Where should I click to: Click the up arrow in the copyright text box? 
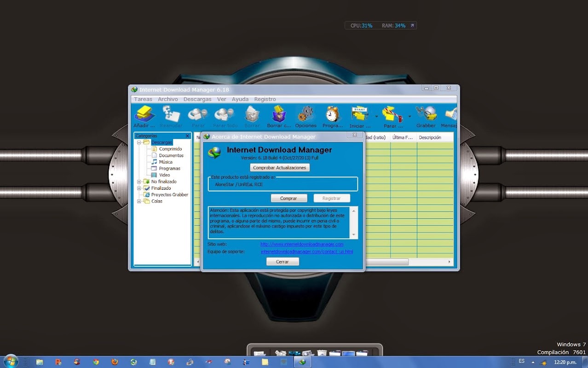(x=354, y=210)
